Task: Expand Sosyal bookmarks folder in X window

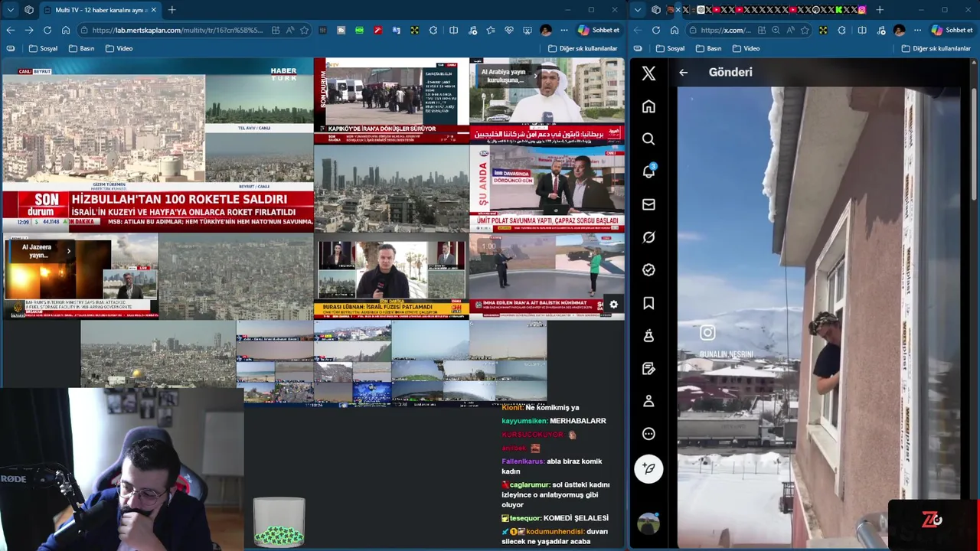Action: tap(671, 48)
